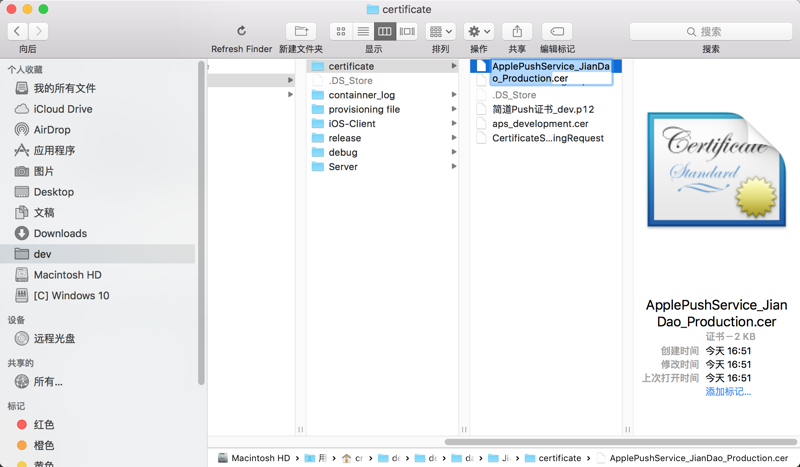Expand arrow next to Server folder
The height and width of the screenshot is (467, 800).
(x=454, y=166)
